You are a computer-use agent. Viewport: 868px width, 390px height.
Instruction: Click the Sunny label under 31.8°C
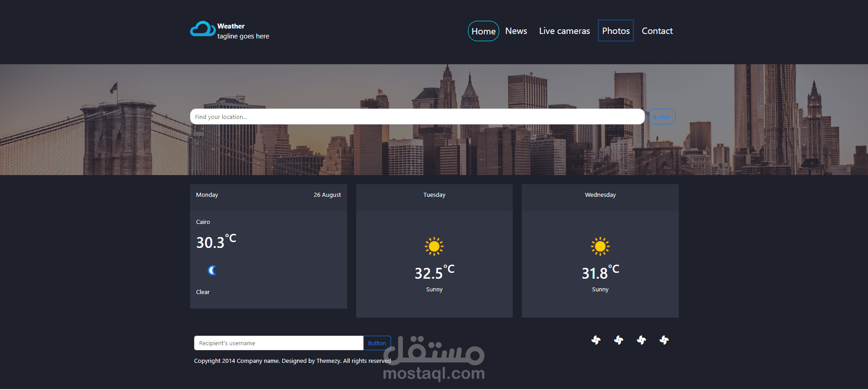click(600, 290)
